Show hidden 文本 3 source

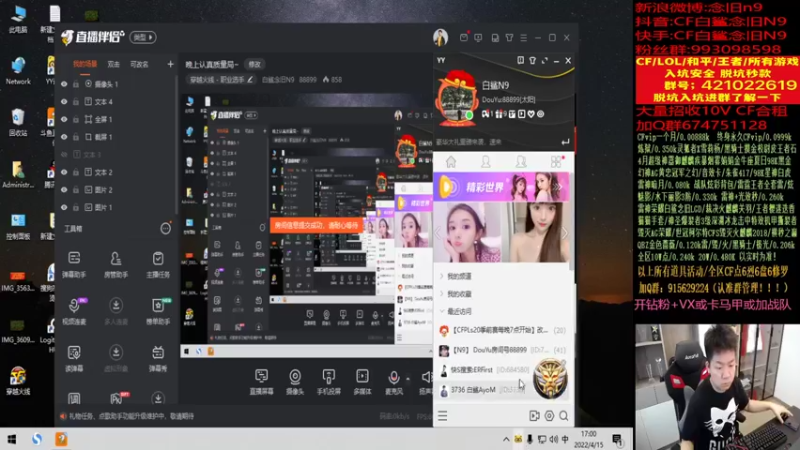click(x=64, y=155)
